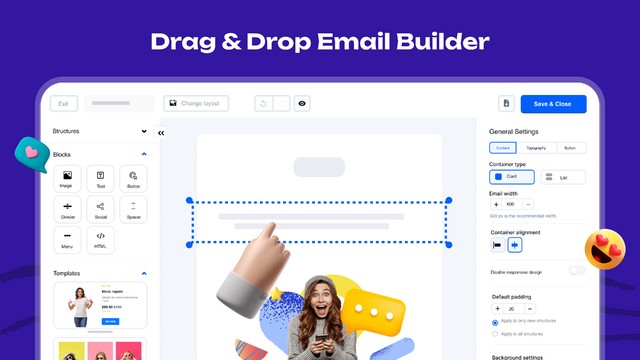
Task: Expand the Structures section
Action: tap(144, 131)
